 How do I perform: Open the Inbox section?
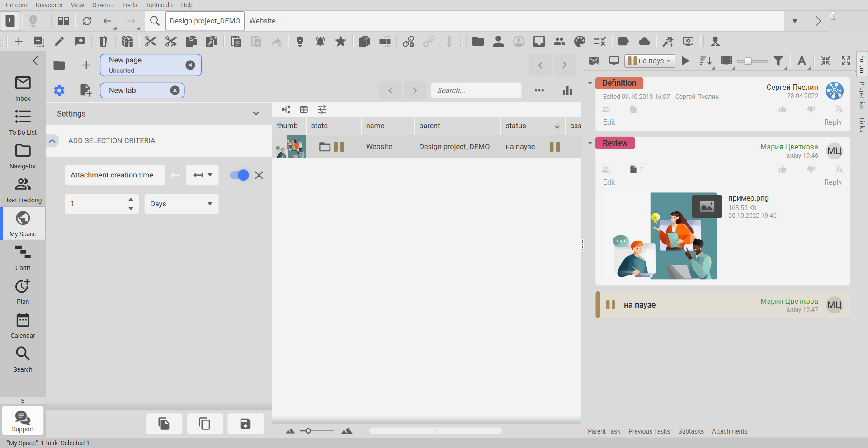[23, 89]
